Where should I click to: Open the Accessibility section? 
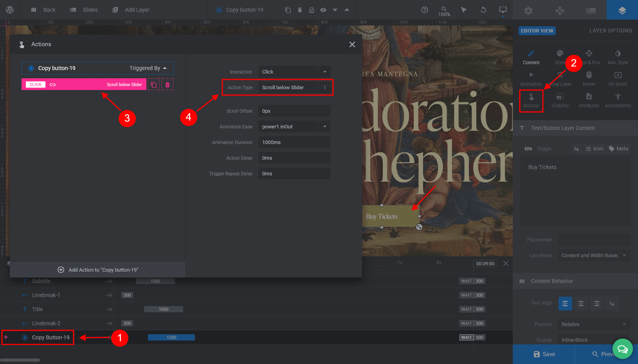point(618,101)
